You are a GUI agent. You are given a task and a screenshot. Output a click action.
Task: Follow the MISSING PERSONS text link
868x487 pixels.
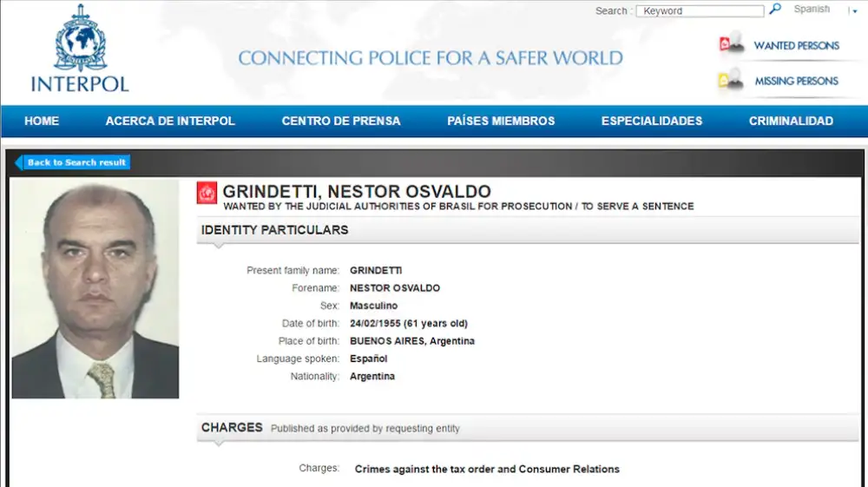(x=796, y=81)
